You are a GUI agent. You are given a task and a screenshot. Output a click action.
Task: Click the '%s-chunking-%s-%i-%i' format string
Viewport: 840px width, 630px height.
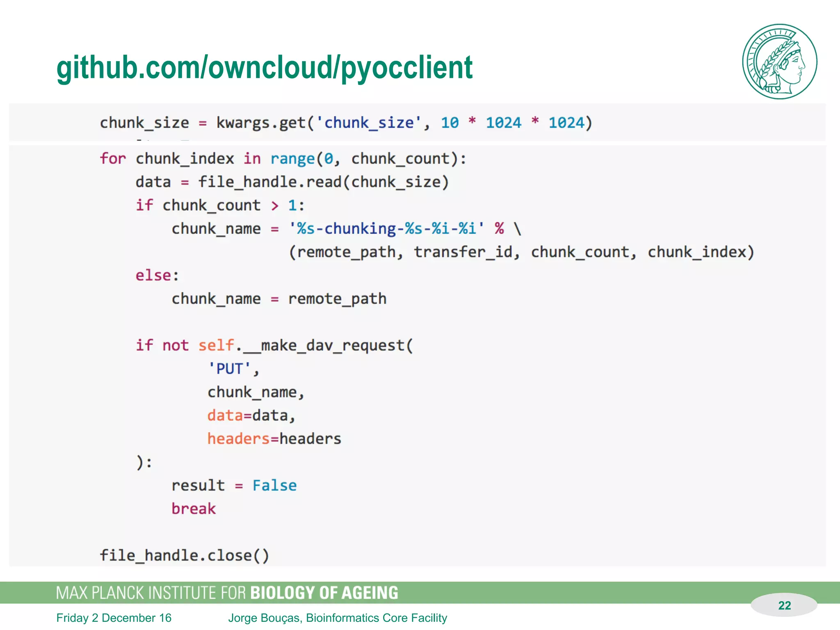click(386, 229)
